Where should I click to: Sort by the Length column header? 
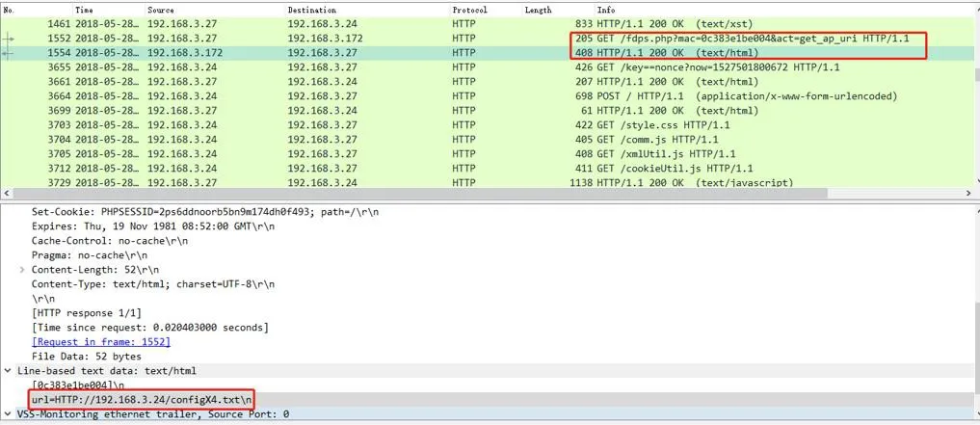tap(538, 10)
